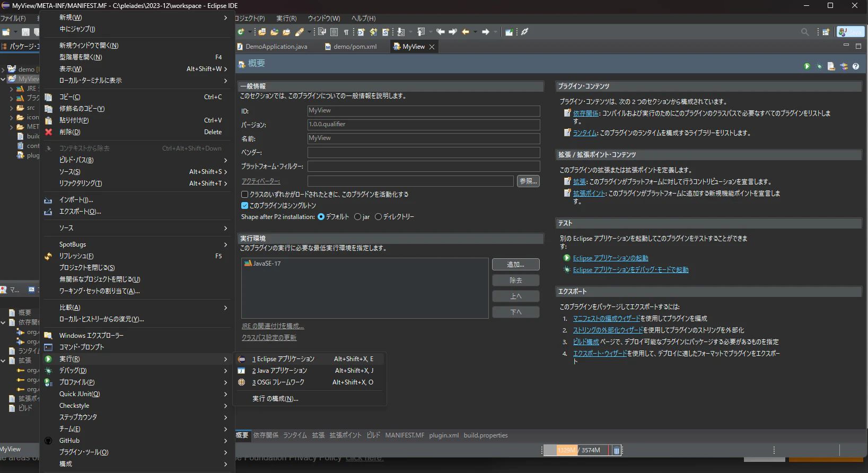This screenshot has height=473, width=868.
Task: Open the 依存関係 hyperlink in plugin contents
Action: pyautogui.click(x=586, y=113)
